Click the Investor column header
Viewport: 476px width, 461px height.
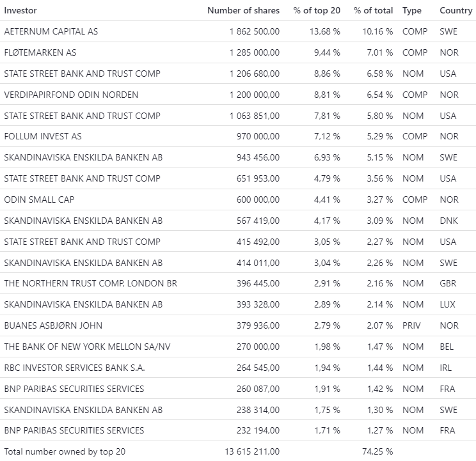[20, 11]
